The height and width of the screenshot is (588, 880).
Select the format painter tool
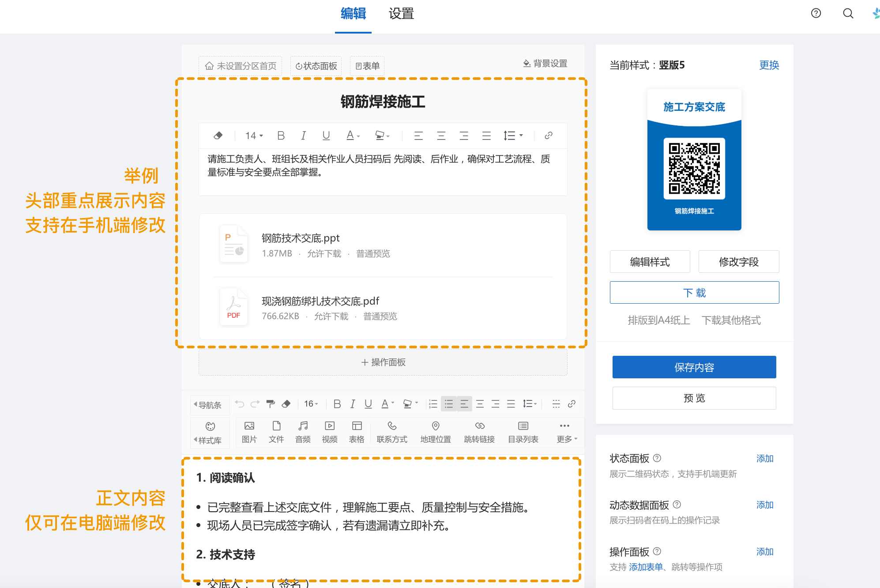pyautogui.click(x=271, y=403)
